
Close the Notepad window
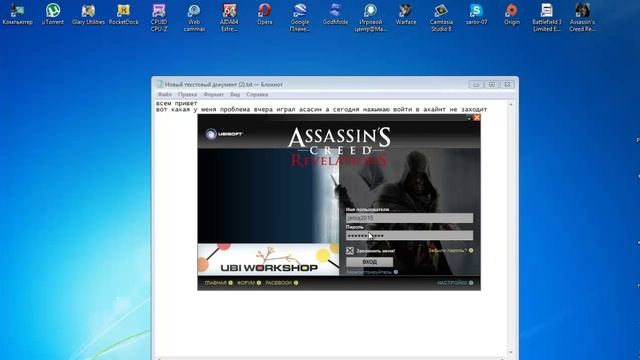[x=507, y=84]
